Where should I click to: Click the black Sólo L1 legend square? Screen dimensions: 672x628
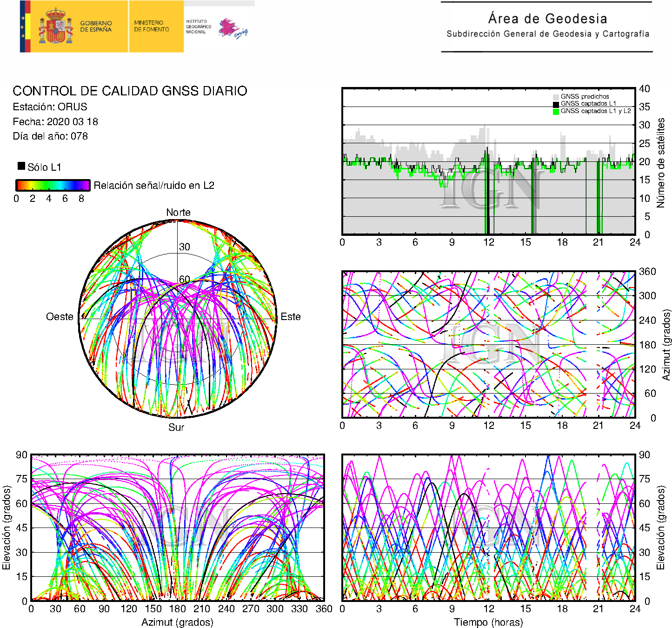tap(21, 166)
